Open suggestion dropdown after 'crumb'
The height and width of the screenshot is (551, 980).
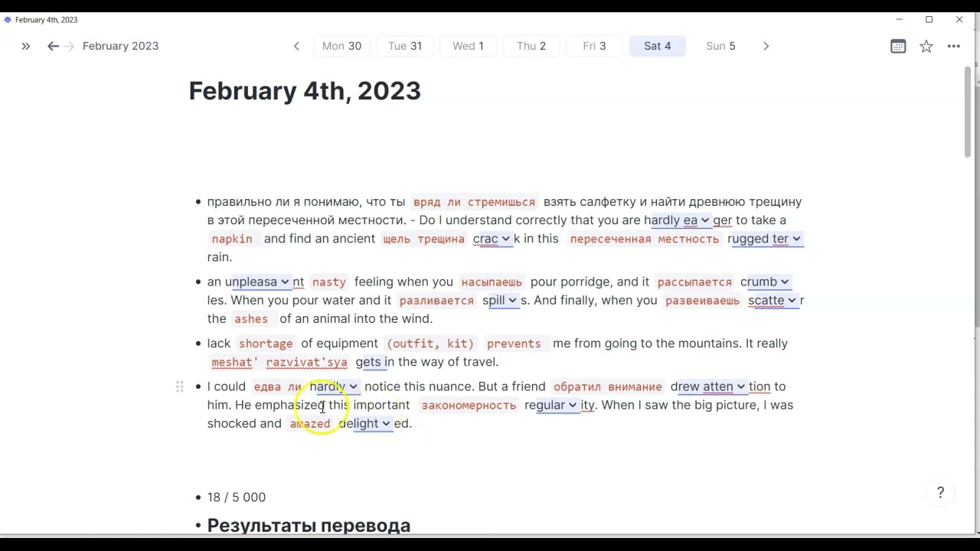(x=784, y=282)
